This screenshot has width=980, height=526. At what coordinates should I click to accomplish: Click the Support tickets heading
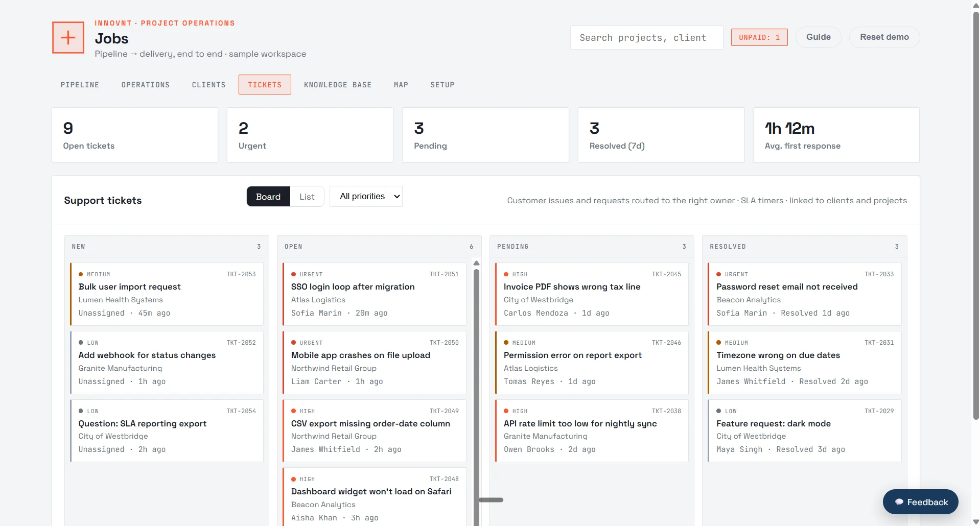[103, 201]
